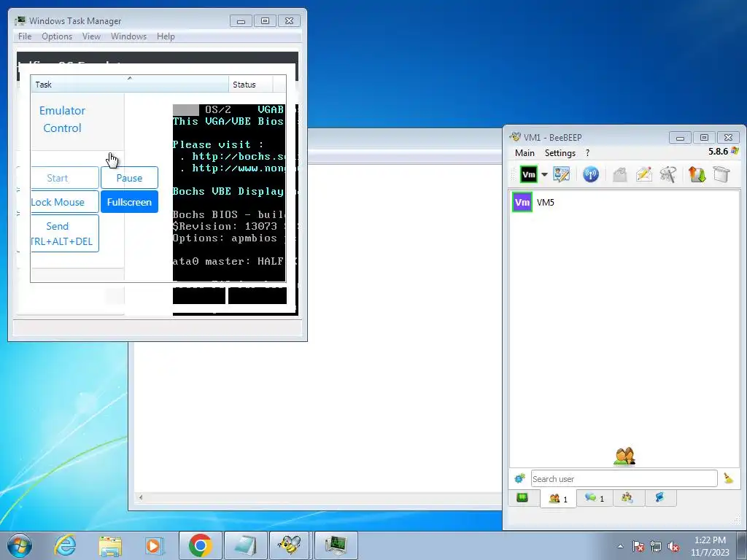Open File menu in Windows Task Manager
Viewport: 747px width, 560px height.
pos(25,36)
